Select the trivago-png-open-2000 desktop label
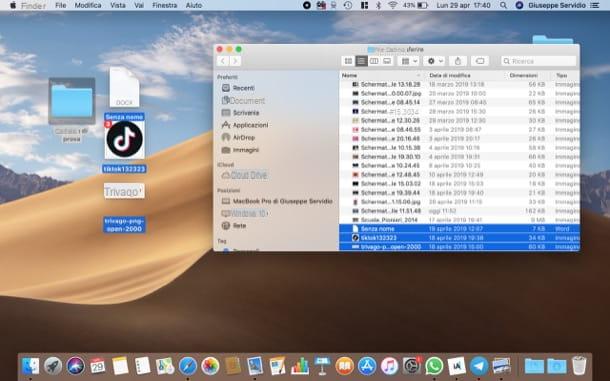 (x=124, y=225)
